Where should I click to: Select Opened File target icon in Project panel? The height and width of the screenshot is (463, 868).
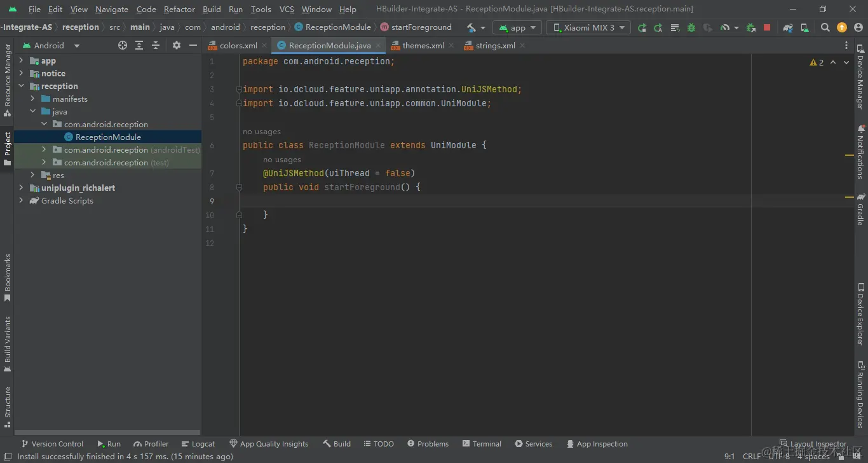[123, 45]
